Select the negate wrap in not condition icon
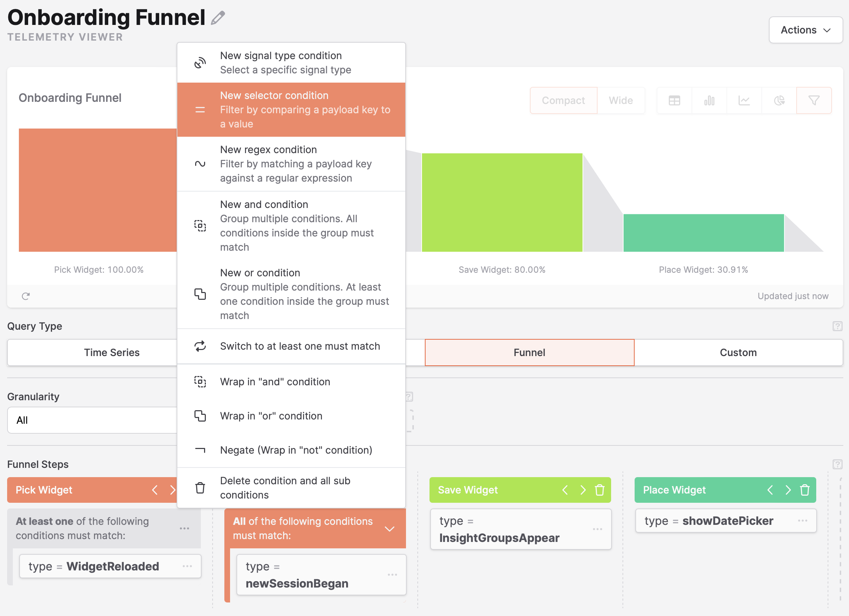 (199, 450)
